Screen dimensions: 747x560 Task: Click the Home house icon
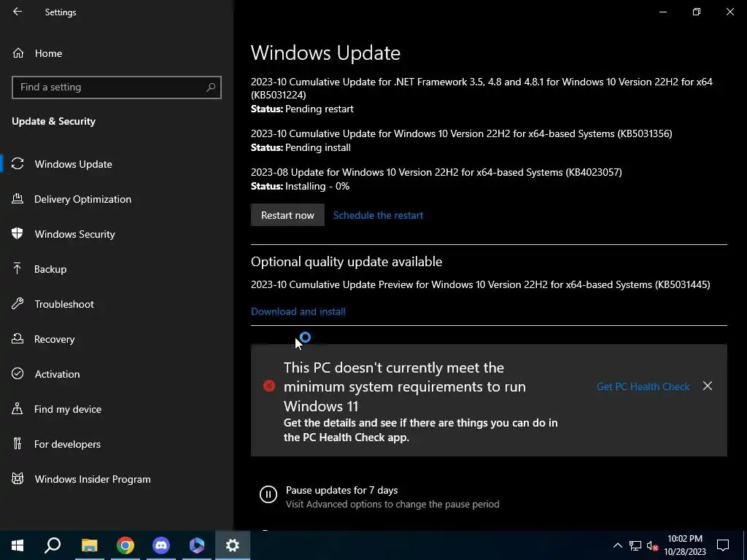[x=18, y=52]
